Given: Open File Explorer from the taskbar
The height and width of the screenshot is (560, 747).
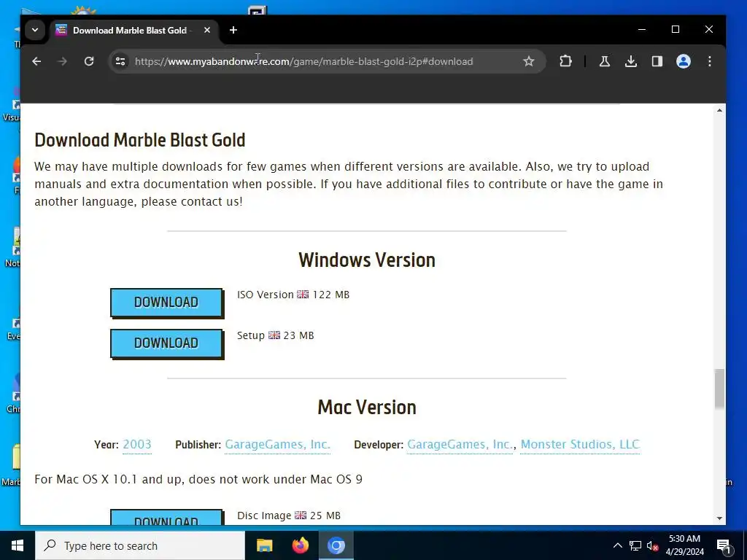Looking at the screenshot, I should pos(264,545).
